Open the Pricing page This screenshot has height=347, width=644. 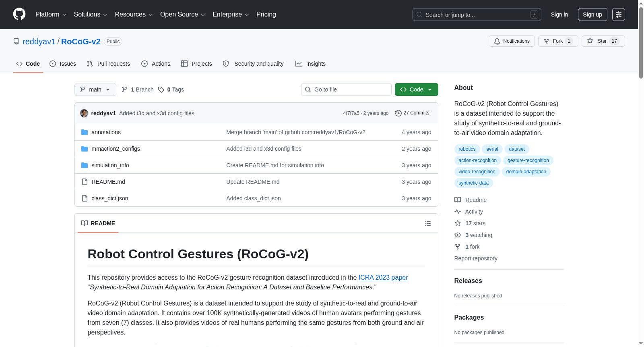pyautogui.click(x=266, y=15)
